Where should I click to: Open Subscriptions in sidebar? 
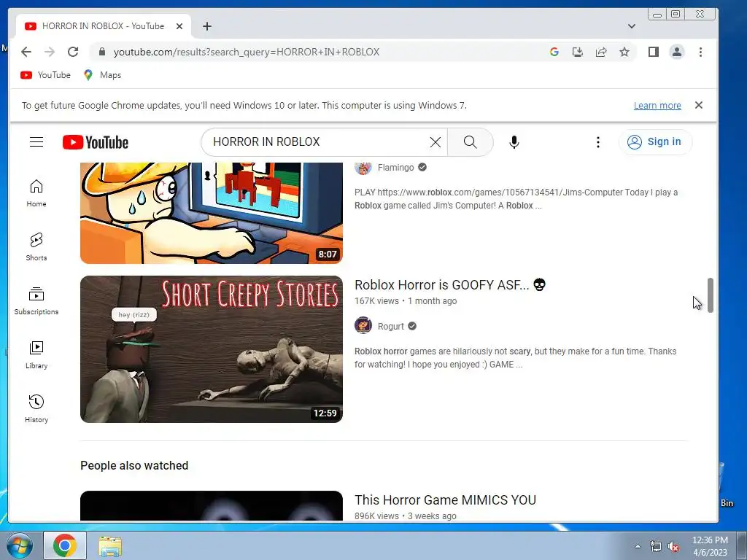[36, 301]
